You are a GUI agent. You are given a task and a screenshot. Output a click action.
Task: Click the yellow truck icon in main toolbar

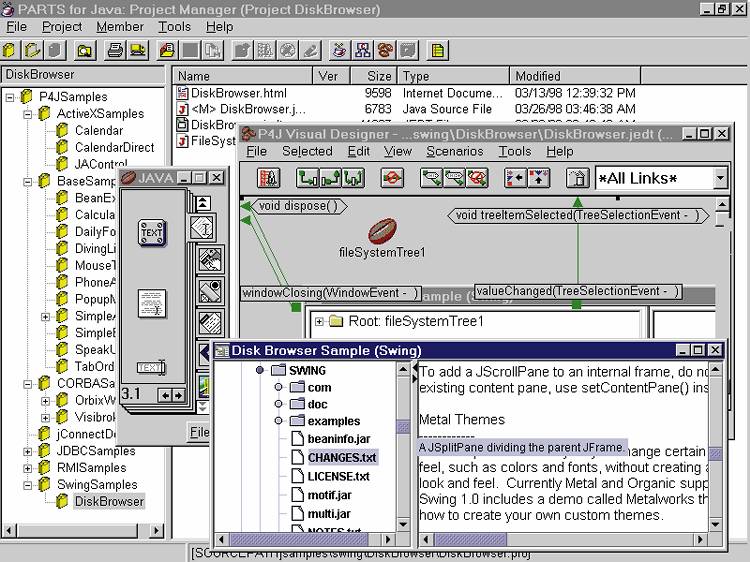[138, 50]
